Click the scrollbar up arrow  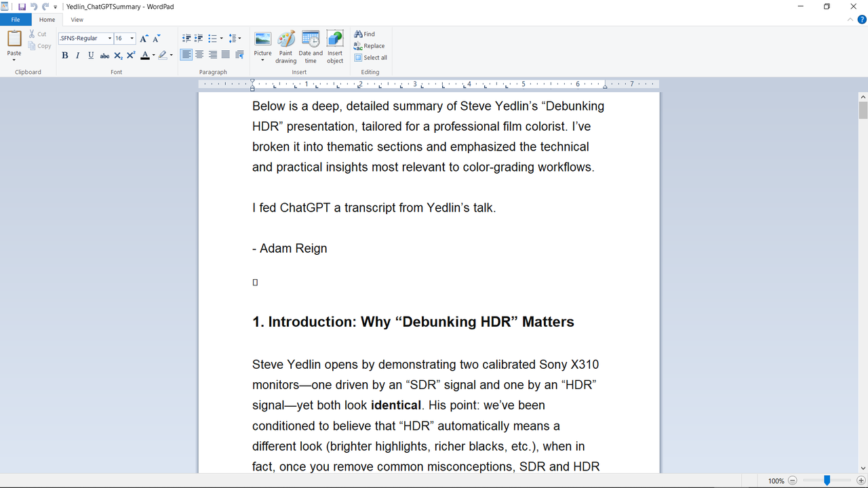[x=863, y=96]
